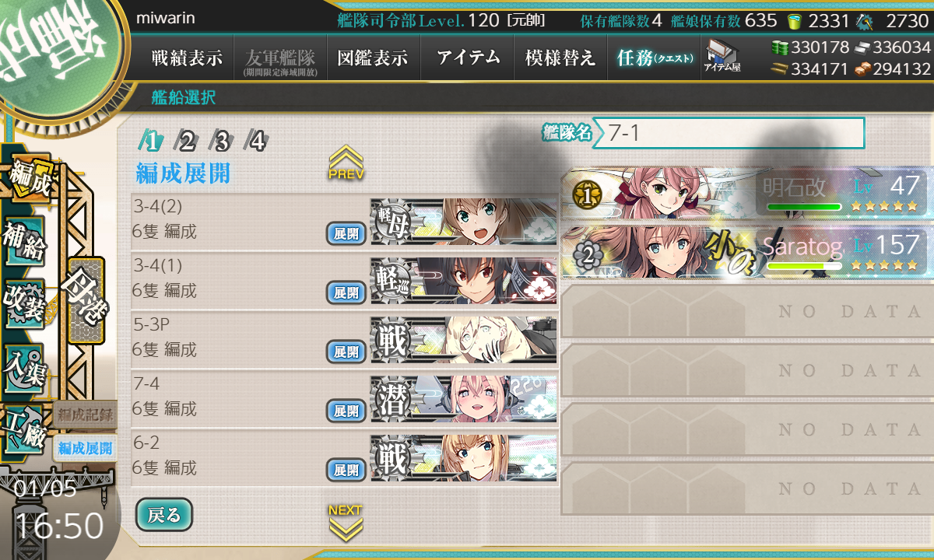Go to next preset page with NEXT arrow

(x=345, y=522)
